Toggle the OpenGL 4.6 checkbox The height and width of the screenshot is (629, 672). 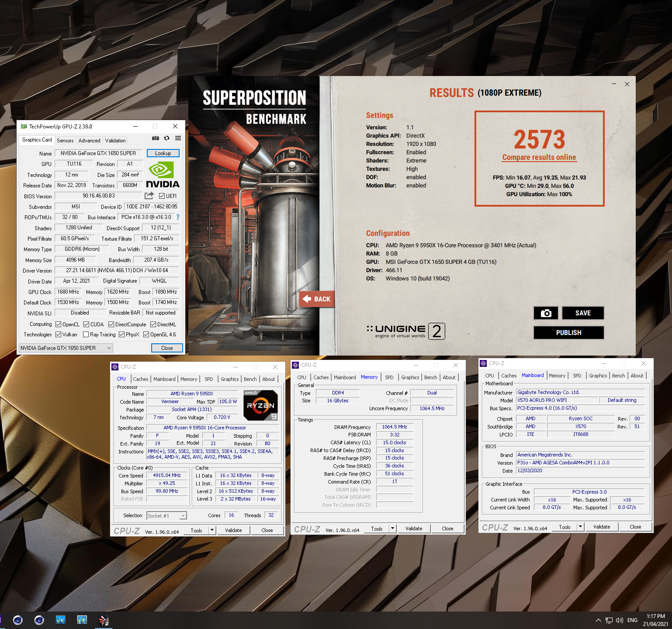point(146,335)
